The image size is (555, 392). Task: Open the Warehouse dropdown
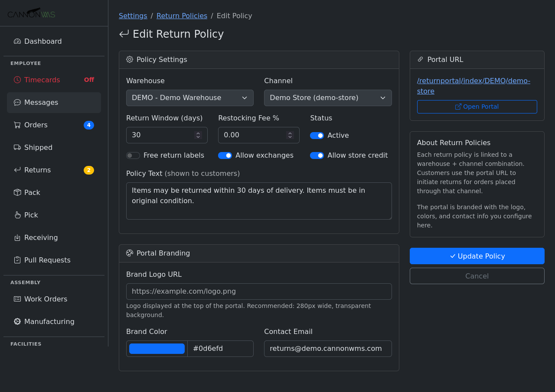click(x=189, y=98)
